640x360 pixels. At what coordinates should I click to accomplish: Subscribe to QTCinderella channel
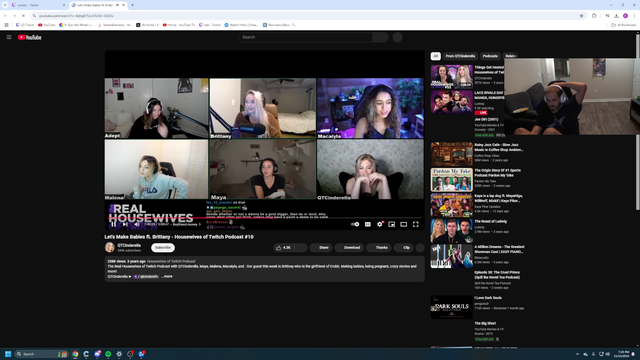click(163, 247)
